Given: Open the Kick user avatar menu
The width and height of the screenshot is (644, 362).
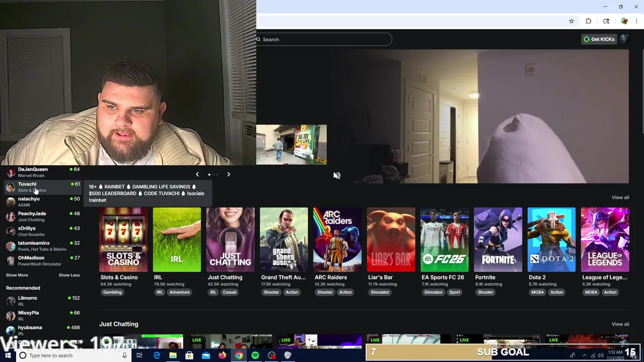Looking at the screenshot, I should (624, 39).
